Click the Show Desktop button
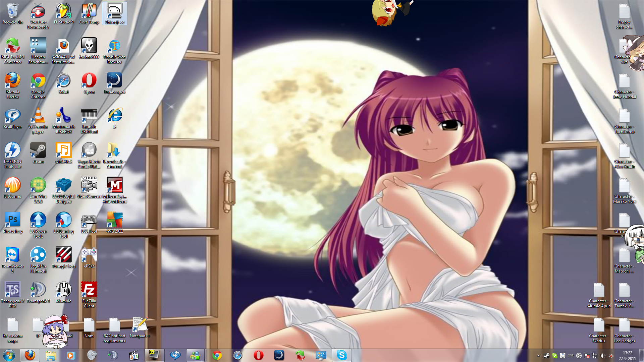Screen dimensions: 644x362 click(x=641, y=355)
